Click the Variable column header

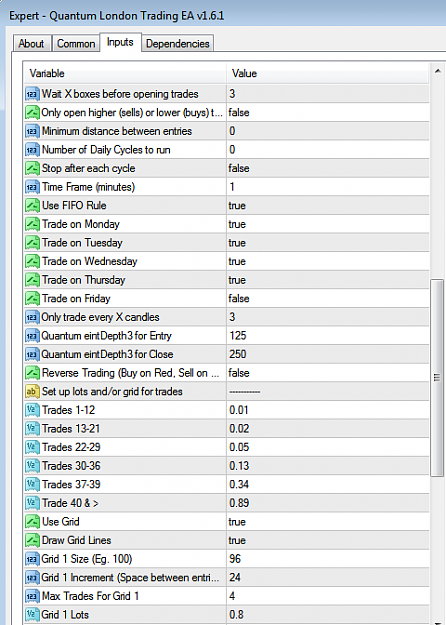click(x=125, y=73)
